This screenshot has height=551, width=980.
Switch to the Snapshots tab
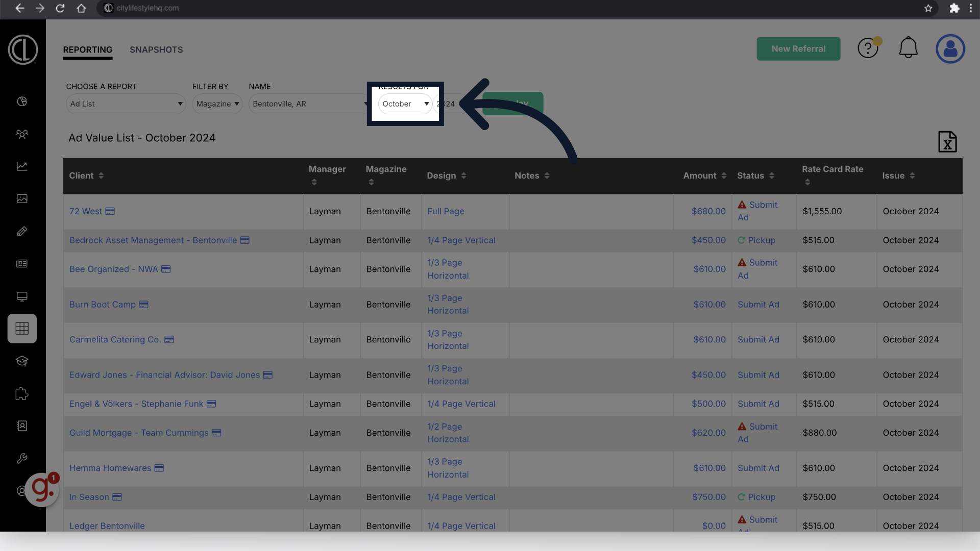(156, 50)
